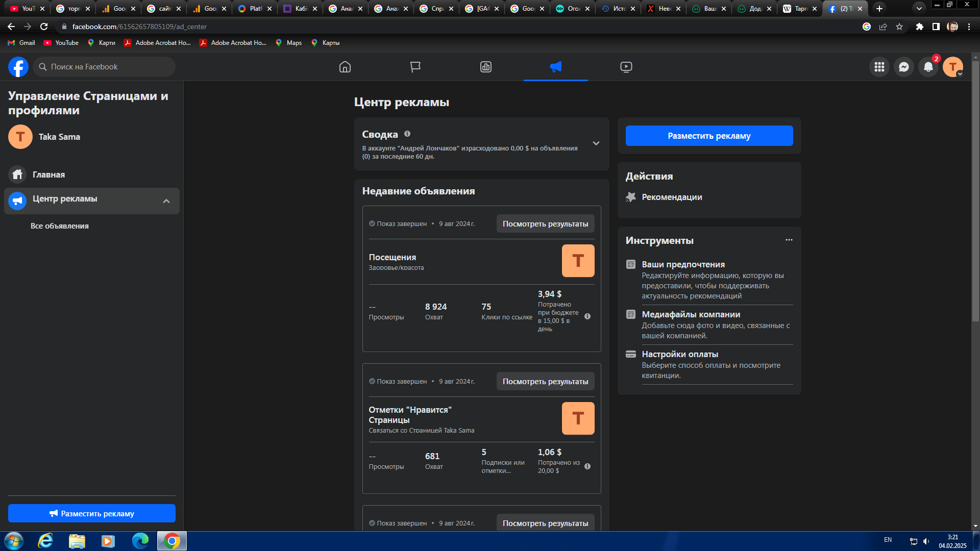Reload the page with the browser refresh icon
The width and height of the screenshot is (980, 551).
click(44, 27)
